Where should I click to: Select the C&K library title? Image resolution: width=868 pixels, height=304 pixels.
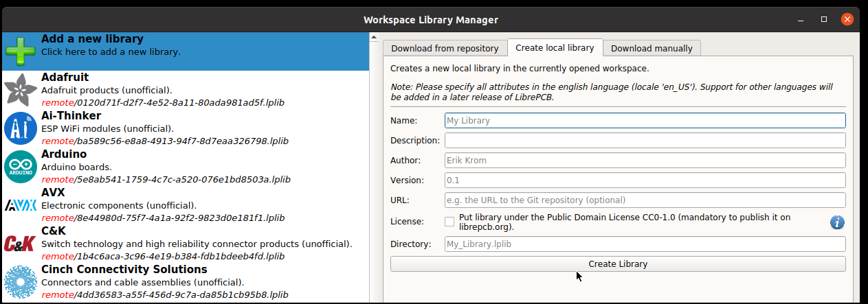pos(54,231)
